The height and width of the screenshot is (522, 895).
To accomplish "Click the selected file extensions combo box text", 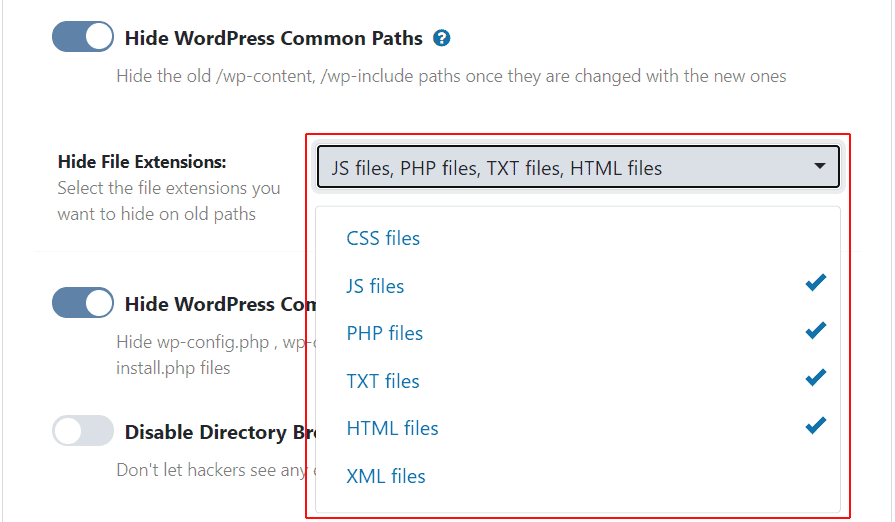I will (497, 168).
